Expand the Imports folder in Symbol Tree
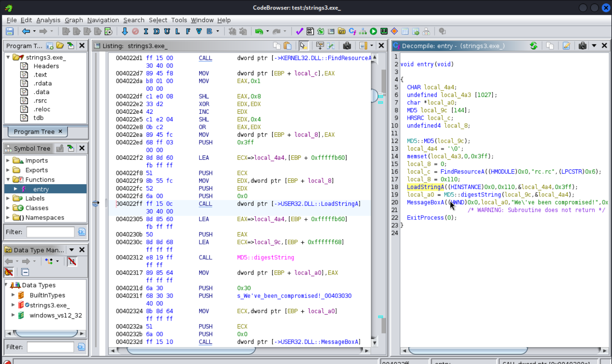The image size is (612, 364). coord(8,161)
